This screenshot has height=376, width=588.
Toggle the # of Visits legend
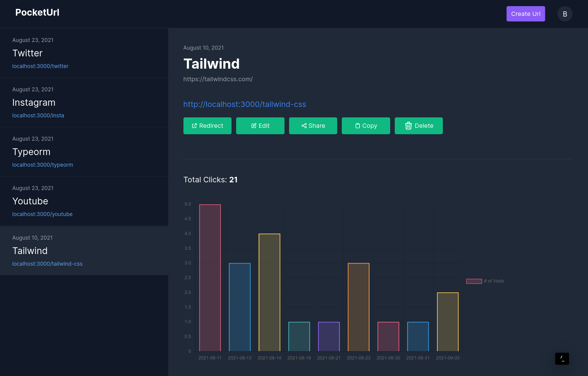click(485, 281)
